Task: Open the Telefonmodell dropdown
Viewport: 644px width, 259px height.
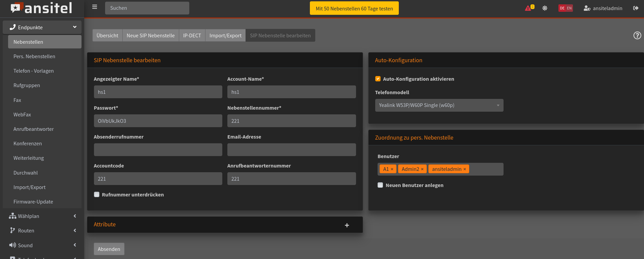Action: click(439, 105)
